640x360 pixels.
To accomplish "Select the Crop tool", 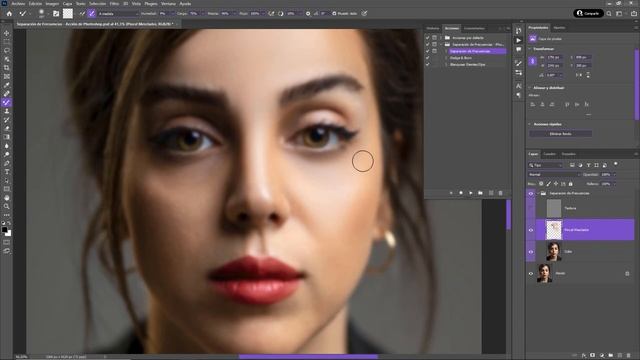I will point(7,68).
